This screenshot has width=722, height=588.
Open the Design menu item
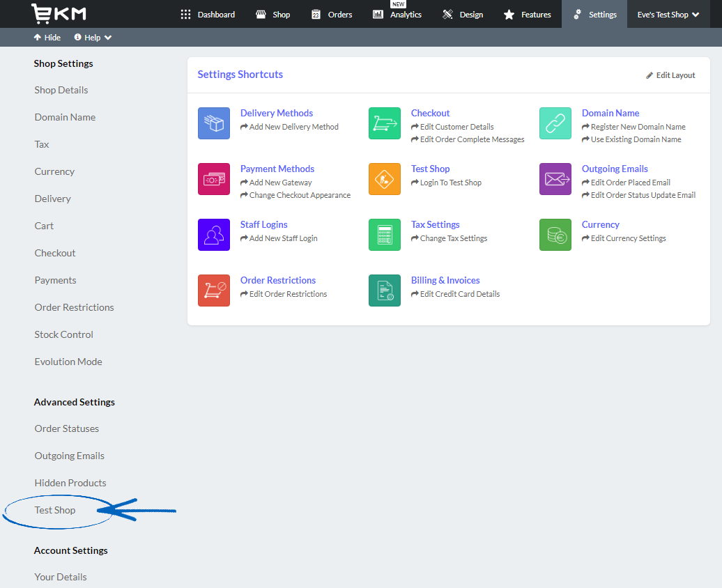[463, 15]
